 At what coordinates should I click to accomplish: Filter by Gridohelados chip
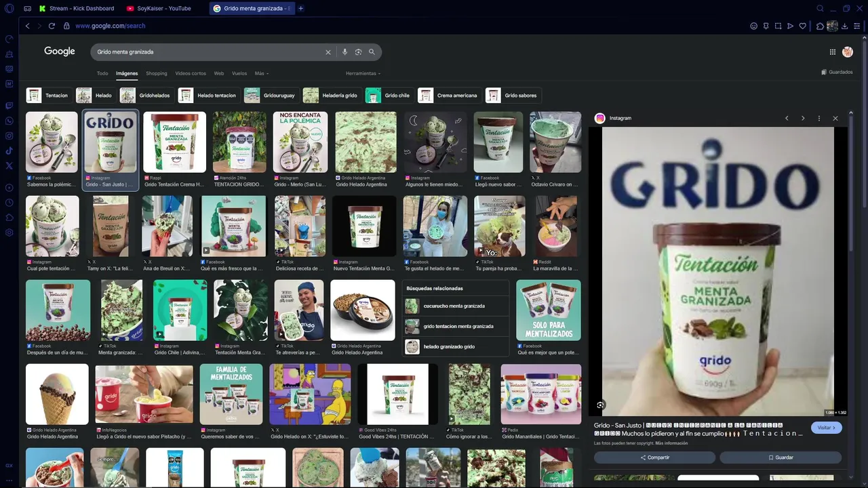tap(146, 96)
